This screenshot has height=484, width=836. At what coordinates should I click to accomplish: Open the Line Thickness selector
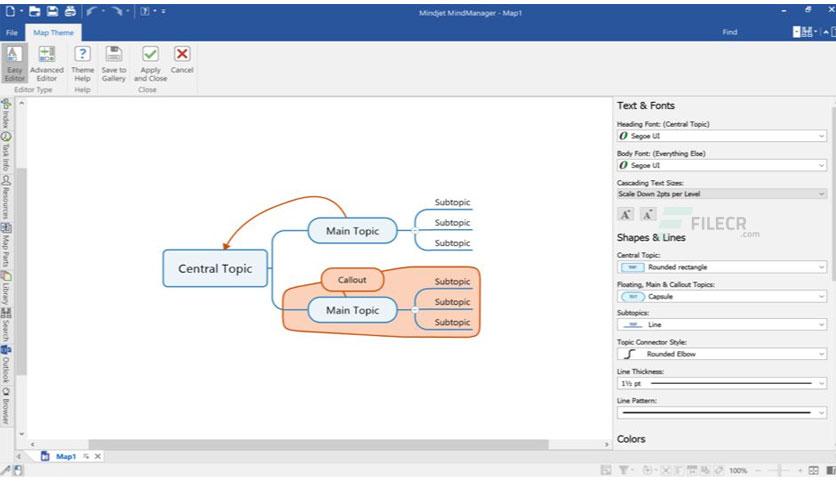721,383
